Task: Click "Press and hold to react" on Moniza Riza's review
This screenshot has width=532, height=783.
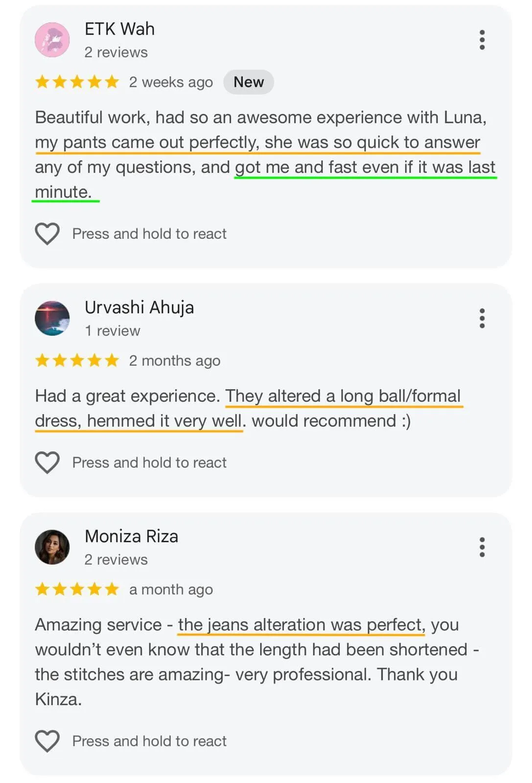Action: (149, 741)
